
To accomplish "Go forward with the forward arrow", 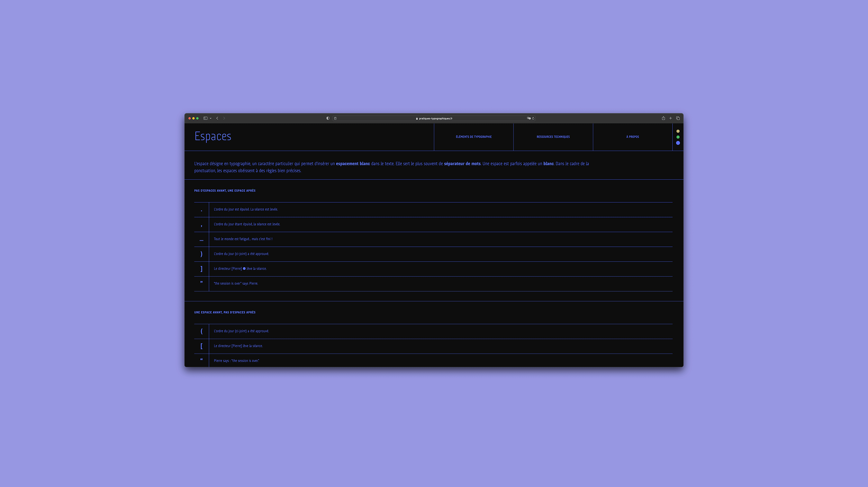I will tap(224, 118).
